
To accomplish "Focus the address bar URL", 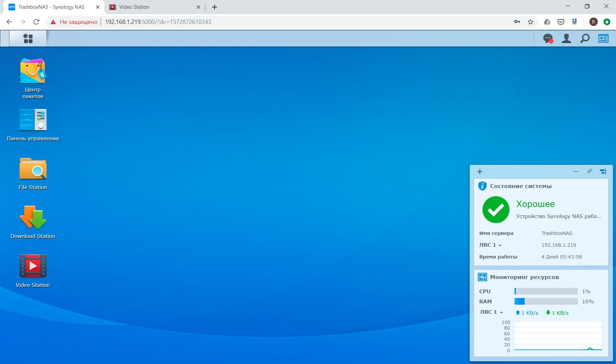I will coord(158,22).
